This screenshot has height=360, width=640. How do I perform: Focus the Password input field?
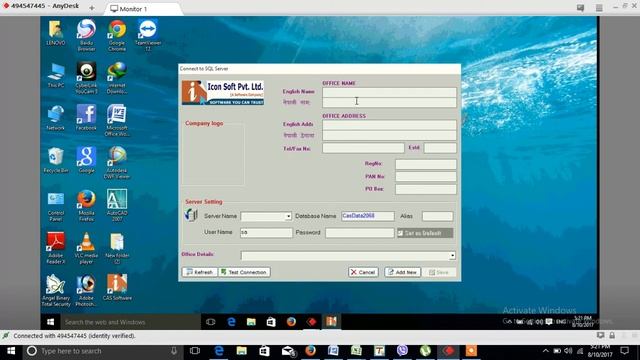360,233
